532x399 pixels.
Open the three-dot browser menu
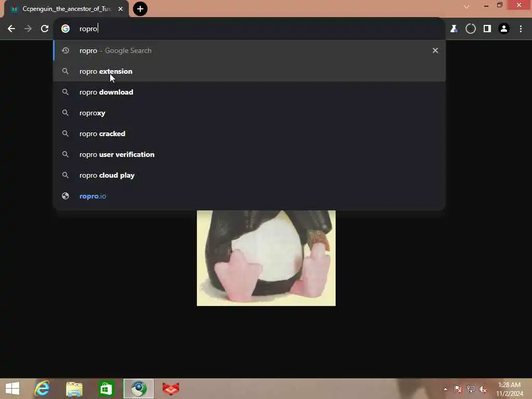click(521, 29)
